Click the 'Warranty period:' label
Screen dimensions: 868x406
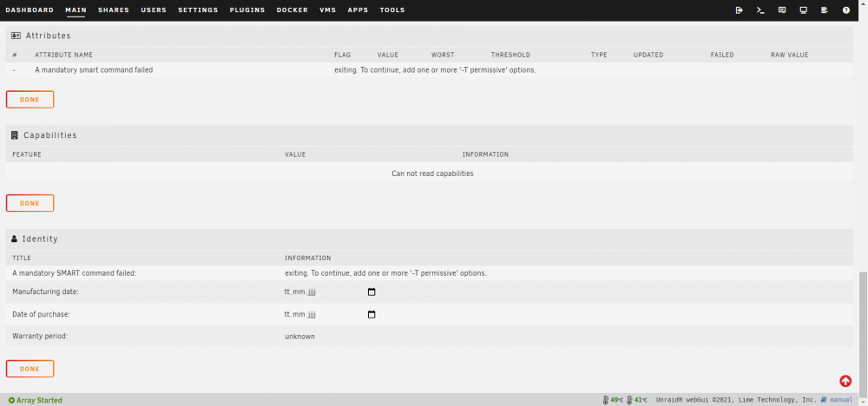[x=40, y=337]
